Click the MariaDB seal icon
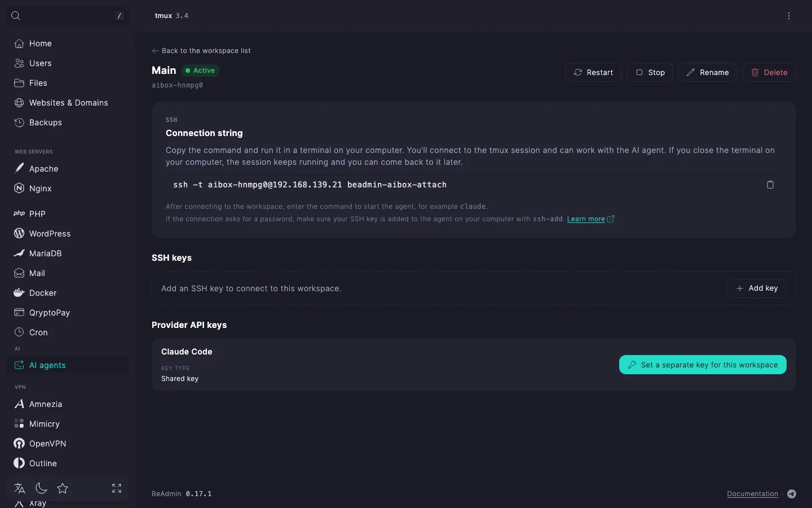This screenshot has height=508, width=812. pyautogui.click(x=19, y=253)
